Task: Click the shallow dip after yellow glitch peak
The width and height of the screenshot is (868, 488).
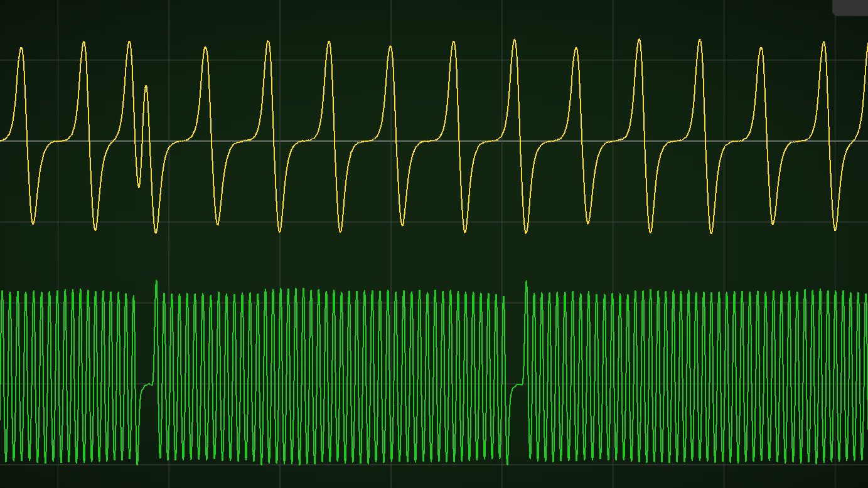Action: pyautogui.click(x=139, y=186)
